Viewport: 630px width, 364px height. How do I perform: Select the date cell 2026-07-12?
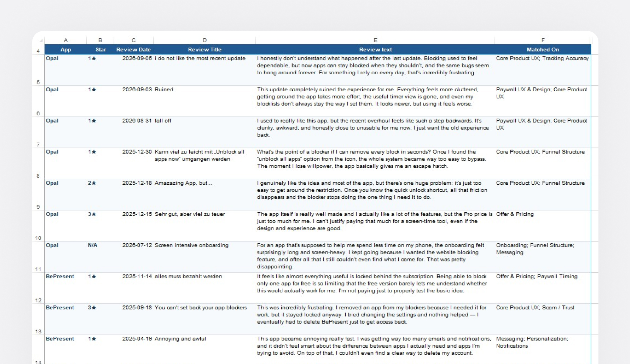click(134, 257)
